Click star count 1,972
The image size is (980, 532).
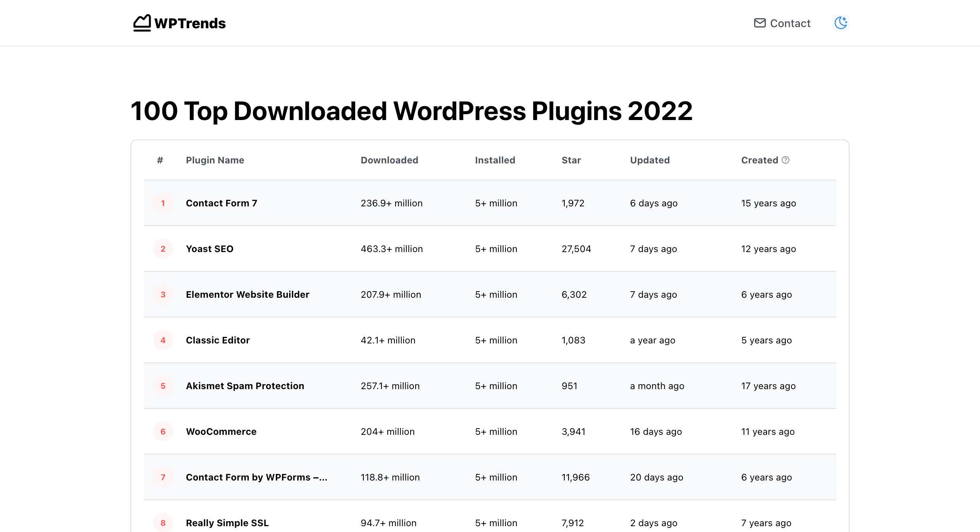pyautogui.click(x=573, y=203)
